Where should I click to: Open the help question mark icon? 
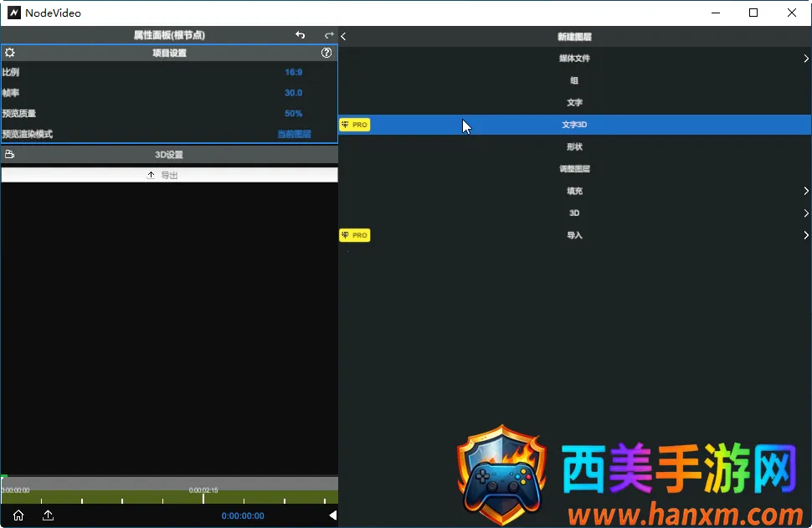pyautogui.click(x=326, y=53)
